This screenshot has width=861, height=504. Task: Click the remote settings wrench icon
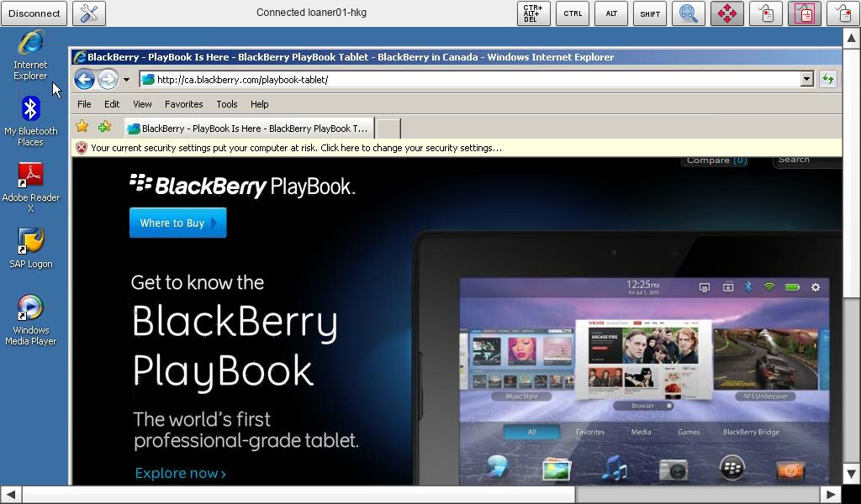[x=89, y=13]
